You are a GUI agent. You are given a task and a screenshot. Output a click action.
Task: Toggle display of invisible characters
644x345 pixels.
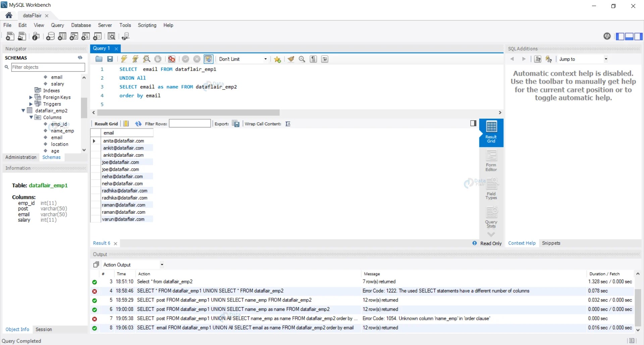(x=313, y=59)
